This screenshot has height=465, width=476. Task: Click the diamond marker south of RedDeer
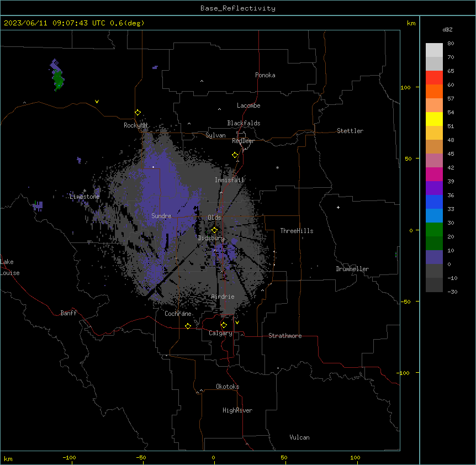[x=235, y=155]
